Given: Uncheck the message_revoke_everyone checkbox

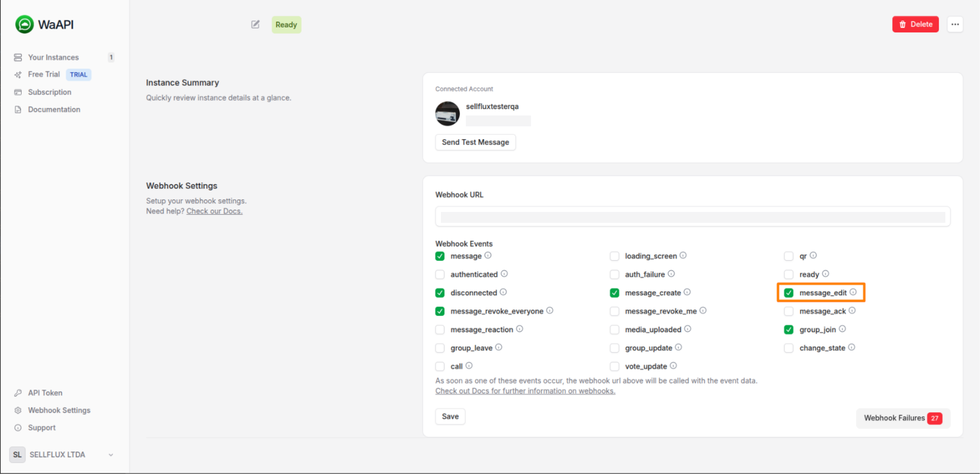Looking at the screenshot, I should click(x=440, y=311).
